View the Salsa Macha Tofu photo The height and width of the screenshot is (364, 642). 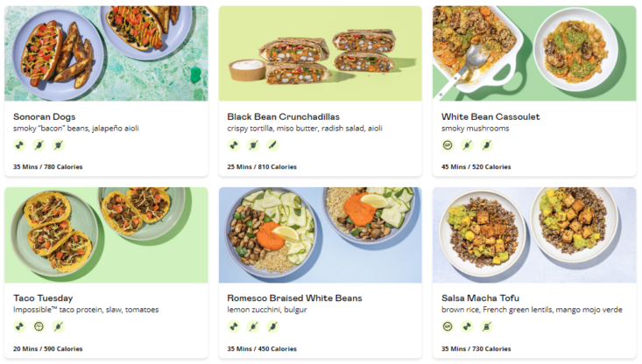[x=533, y=234]
